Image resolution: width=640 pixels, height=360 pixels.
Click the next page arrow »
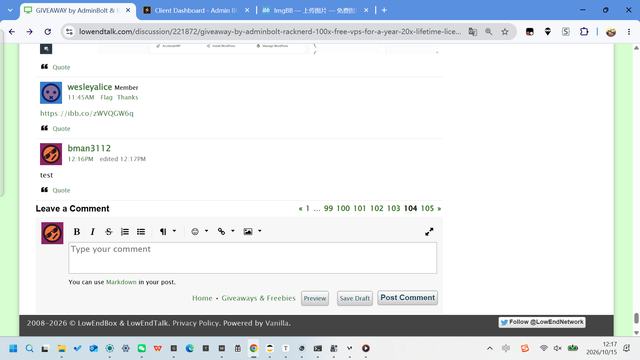point(439,209)
